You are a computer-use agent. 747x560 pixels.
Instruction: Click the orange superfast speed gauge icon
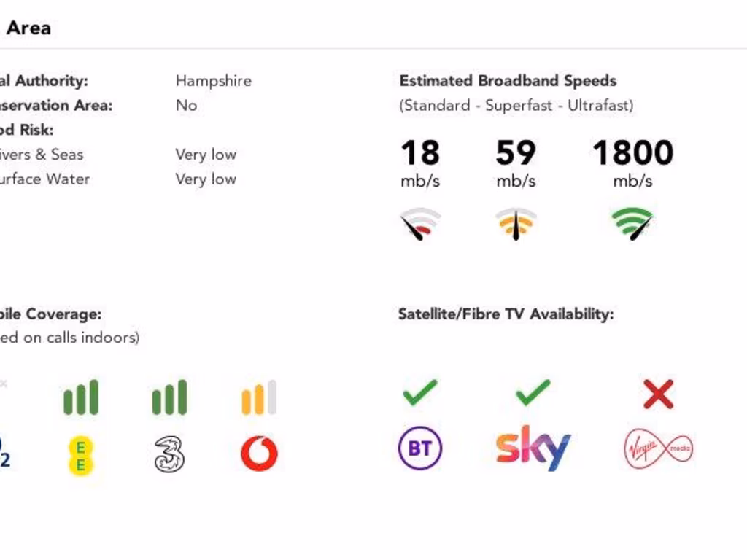[x=516, y=224]
